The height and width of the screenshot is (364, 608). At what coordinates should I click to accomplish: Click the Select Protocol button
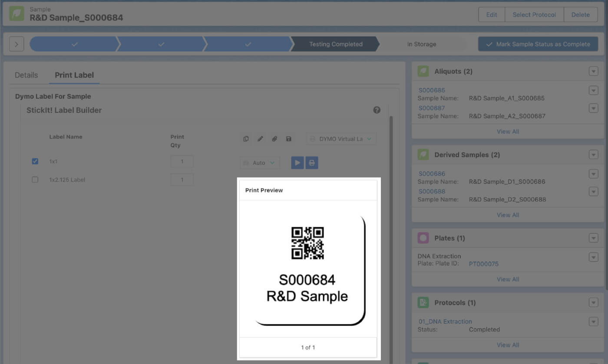click(x=534, y=15)
